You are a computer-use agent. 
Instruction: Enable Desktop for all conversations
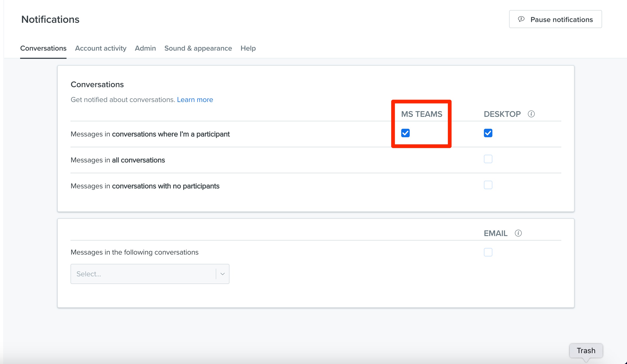(x=488, y=159)
